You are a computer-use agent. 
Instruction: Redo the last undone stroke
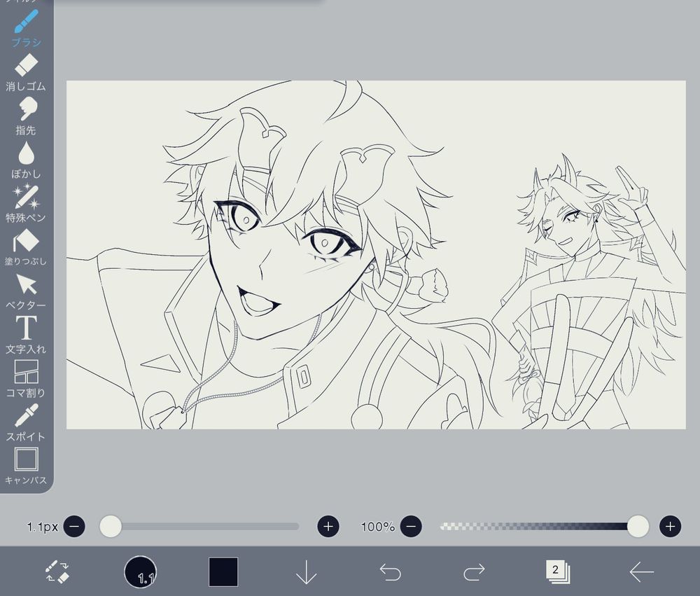[474, 572]
